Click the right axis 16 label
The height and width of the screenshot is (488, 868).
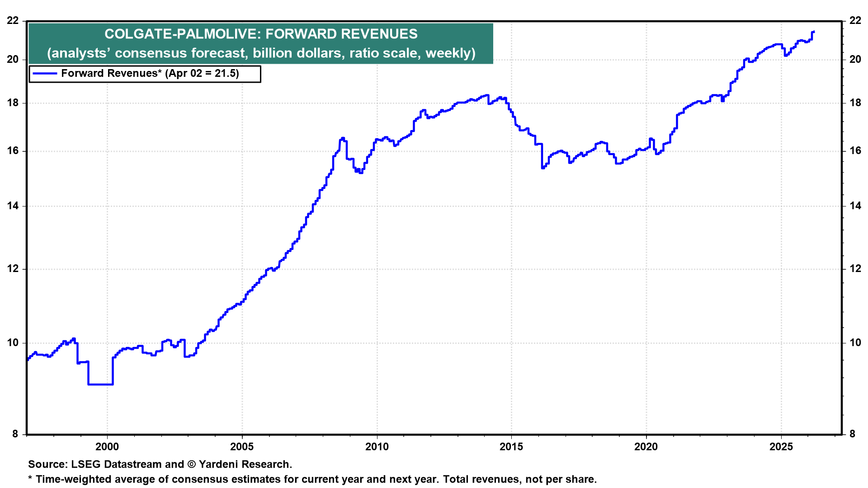855,151
